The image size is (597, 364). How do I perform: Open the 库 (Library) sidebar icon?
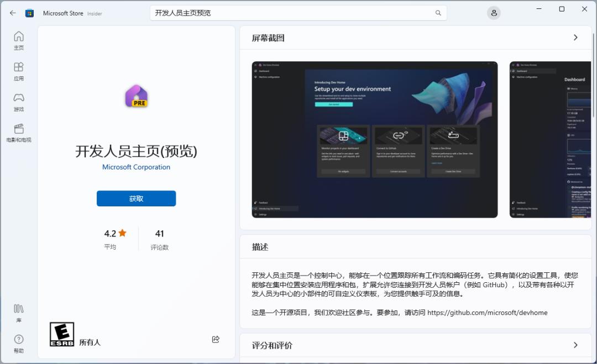pyautogui.click(x=18, y=311)
